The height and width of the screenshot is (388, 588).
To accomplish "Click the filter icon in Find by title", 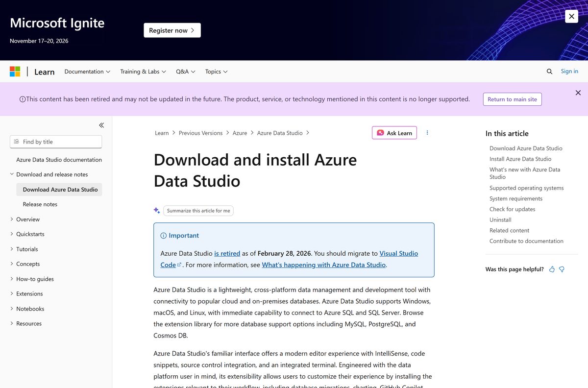I will pos(17,142).
